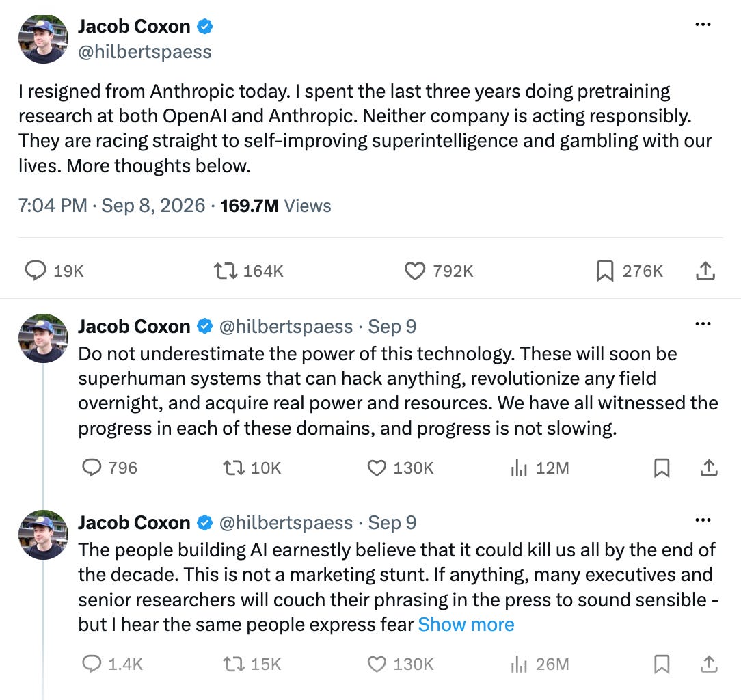Bookmark the 'Do not underestimate' tweet

[x=662, y=468]
